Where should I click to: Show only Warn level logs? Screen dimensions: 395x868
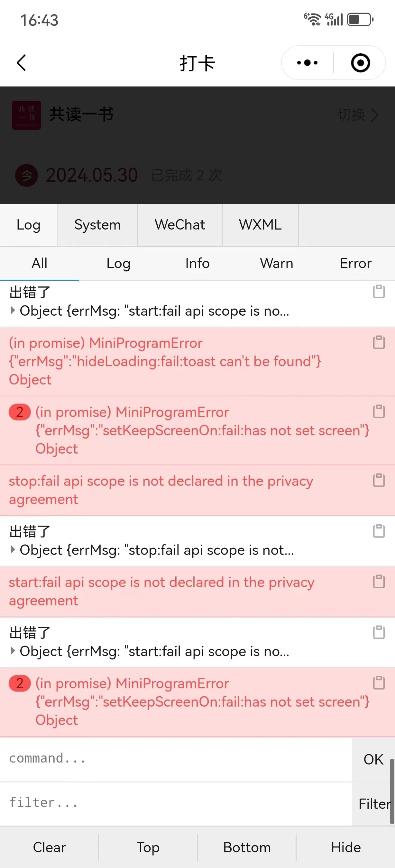point(276,263)
